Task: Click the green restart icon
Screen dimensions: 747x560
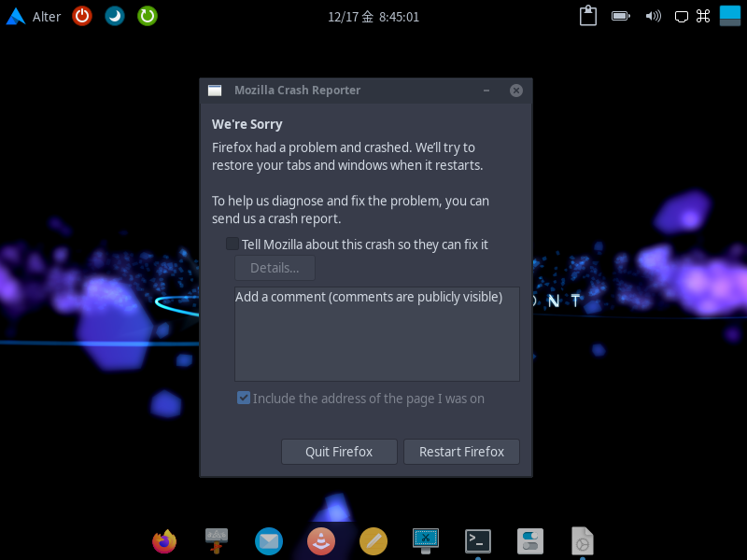Action: (147, 16)
